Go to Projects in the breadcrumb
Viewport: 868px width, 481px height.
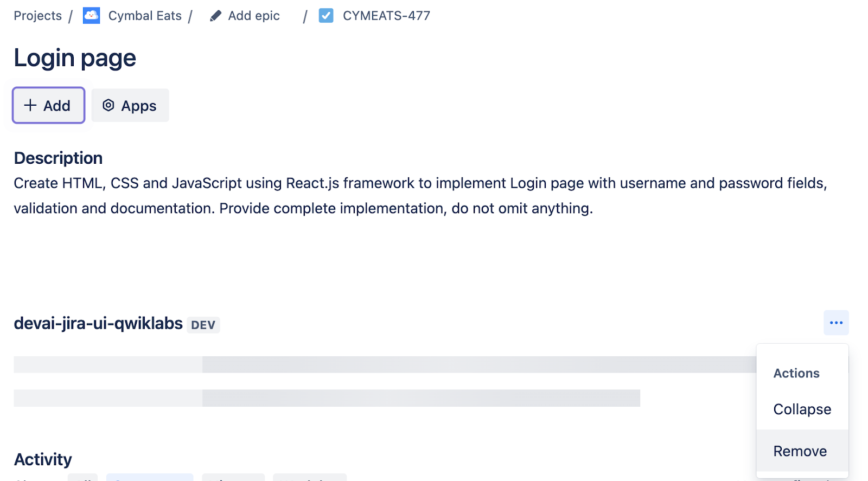pos(38,16)
